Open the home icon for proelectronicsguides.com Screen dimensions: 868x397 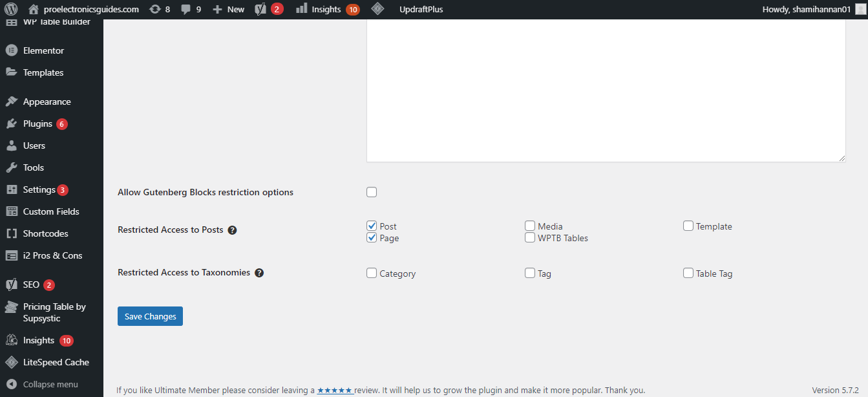tap(34, 9)
